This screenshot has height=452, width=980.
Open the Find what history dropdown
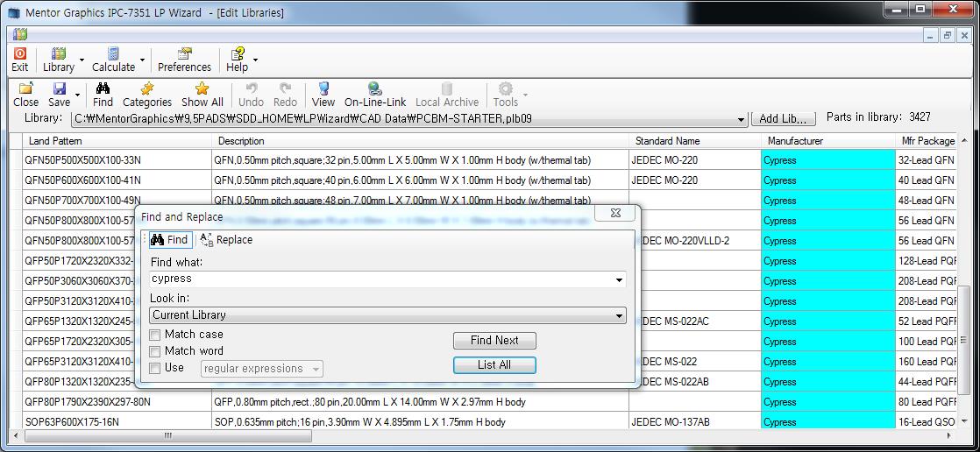620,280
